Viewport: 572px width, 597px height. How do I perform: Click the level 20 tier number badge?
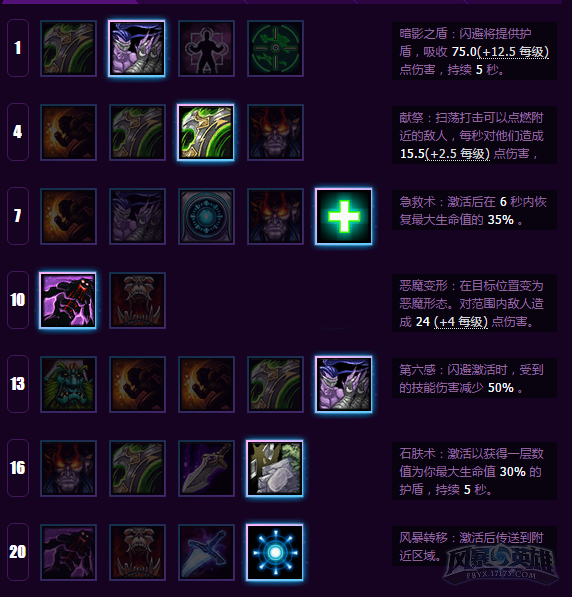[x=18, y=552]
